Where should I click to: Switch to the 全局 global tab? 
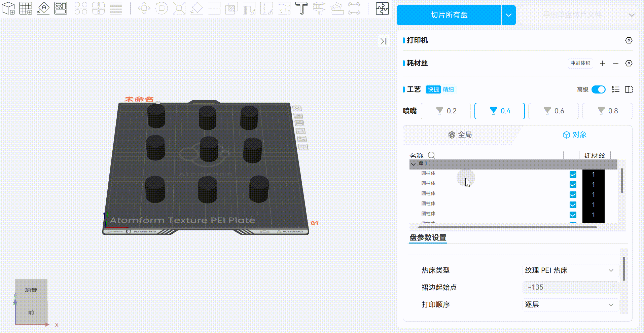coord(460,135)
